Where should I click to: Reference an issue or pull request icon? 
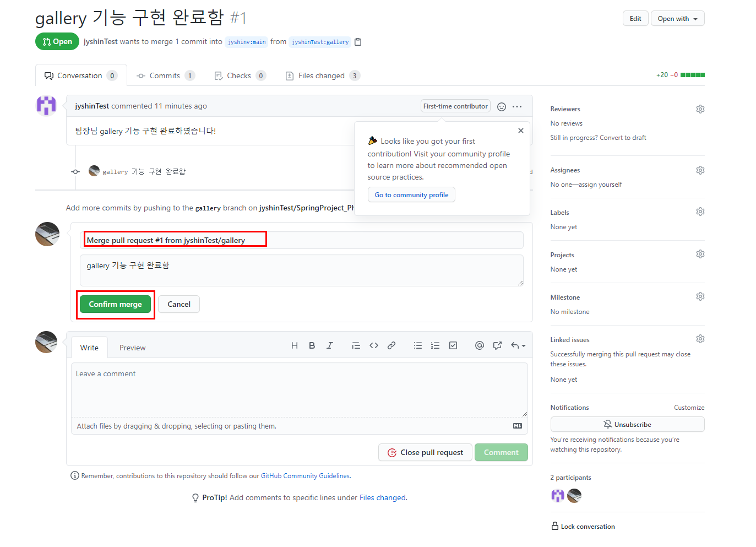point(497,345)
